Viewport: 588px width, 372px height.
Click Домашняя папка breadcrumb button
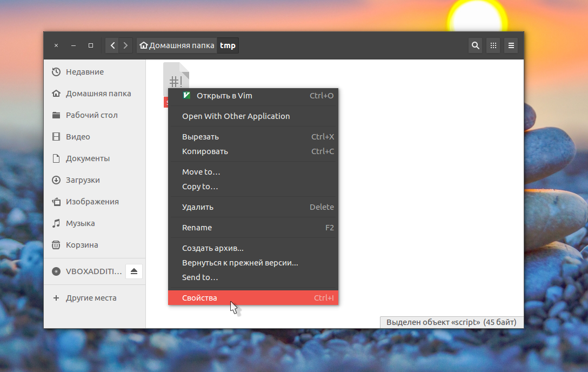[x=177, y=45]
